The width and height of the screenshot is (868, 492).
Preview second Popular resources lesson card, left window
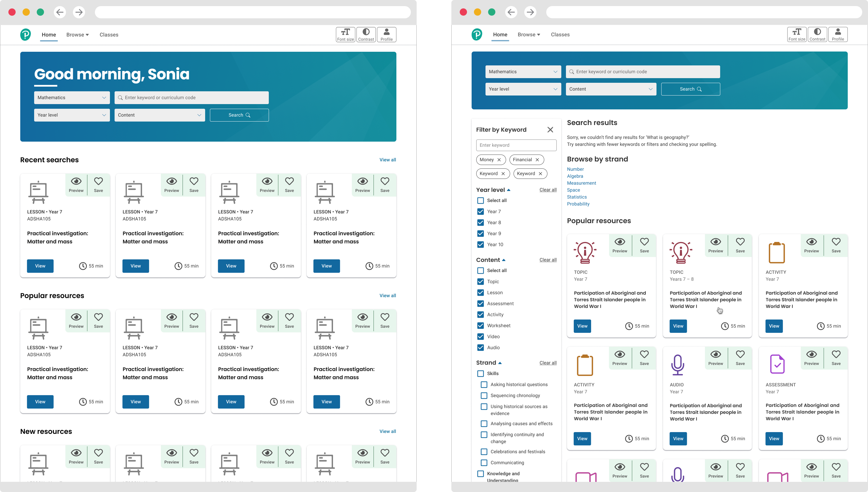click(x=172, y=321)
